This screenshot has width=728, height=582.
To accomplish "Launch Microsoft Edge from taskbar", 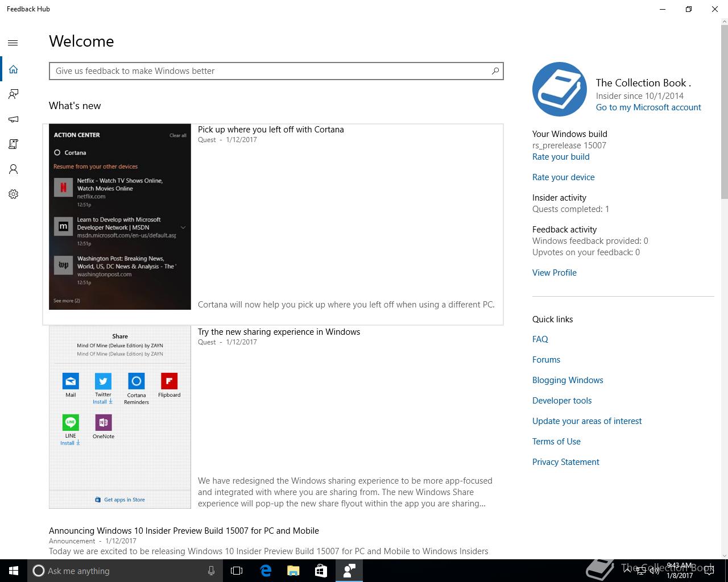I will 266,571.
